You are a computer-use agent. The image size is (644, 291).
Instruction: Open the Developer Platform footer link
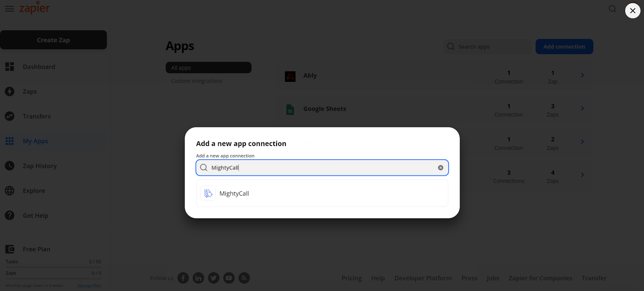coord(423,278)
